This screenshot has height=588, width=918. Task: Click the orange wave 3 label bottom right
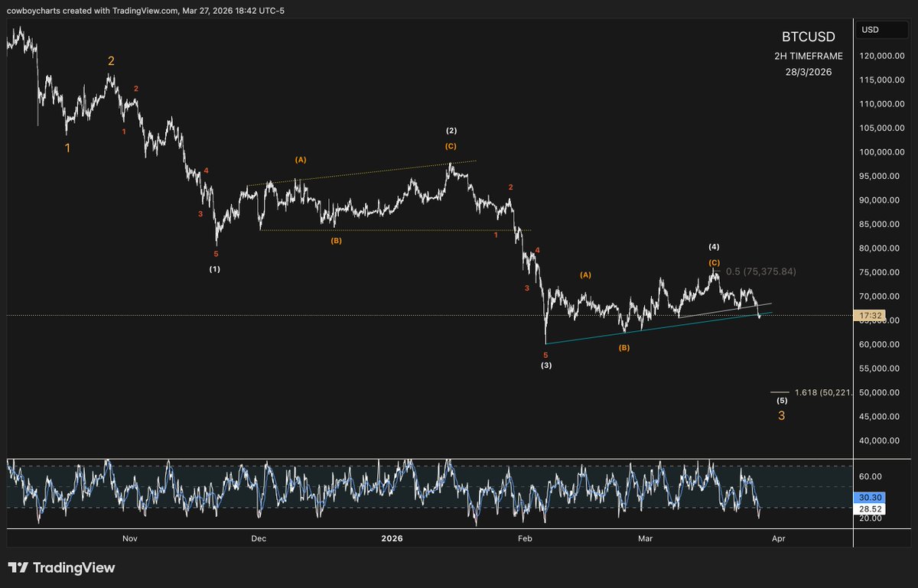(x=781, y=415)
